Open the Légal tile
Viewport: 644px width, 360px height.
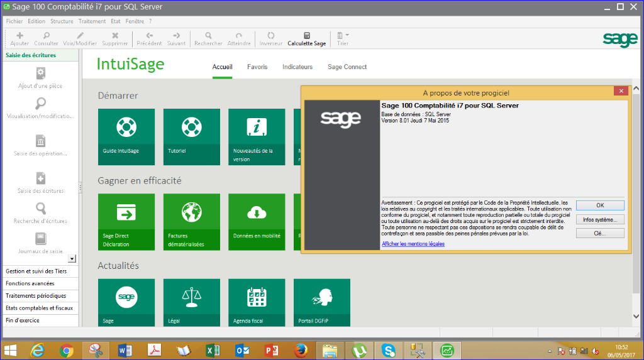coord(191,303)
